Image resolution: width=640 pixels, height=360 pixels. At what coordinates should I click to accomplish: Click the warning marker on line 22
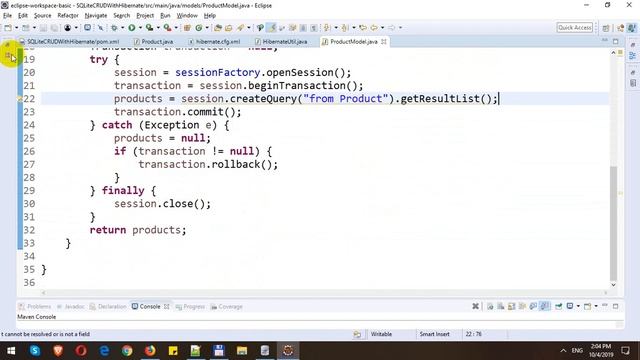19,99
